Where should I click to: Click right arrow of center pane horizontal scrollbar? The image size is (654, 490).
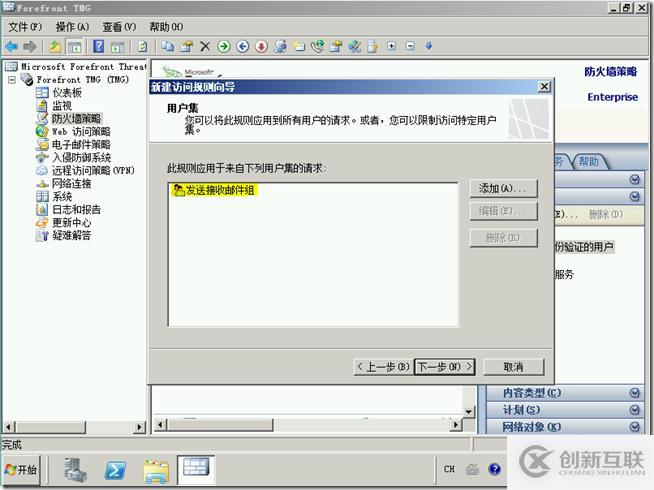[x=456, y=425]
